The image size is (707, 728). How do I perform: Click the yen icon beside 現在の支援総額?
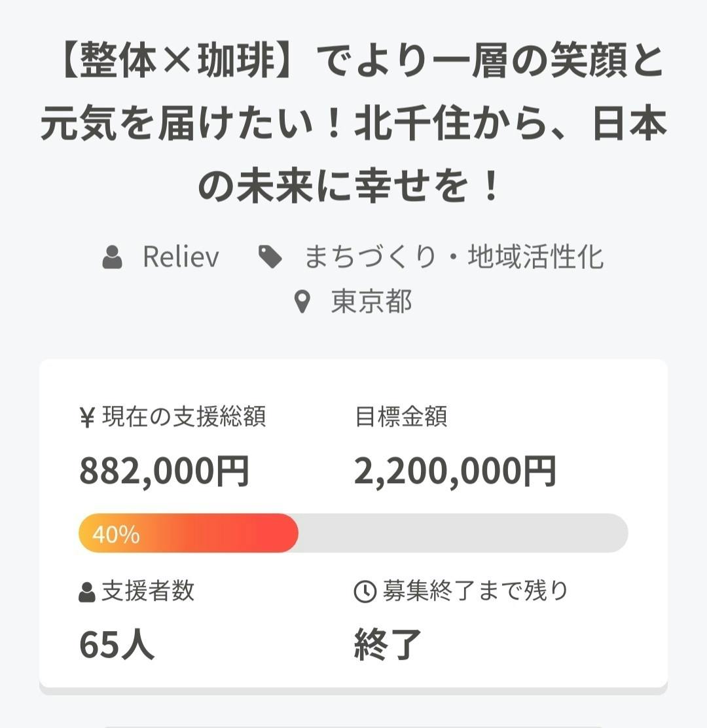[x=87, y=418]
